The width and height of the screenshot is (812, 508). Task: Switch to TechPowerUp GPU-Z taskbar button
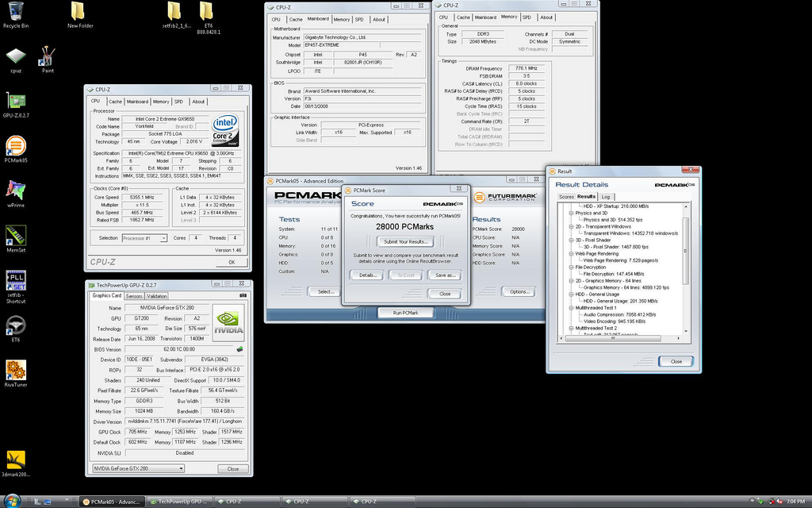(179, 502)
